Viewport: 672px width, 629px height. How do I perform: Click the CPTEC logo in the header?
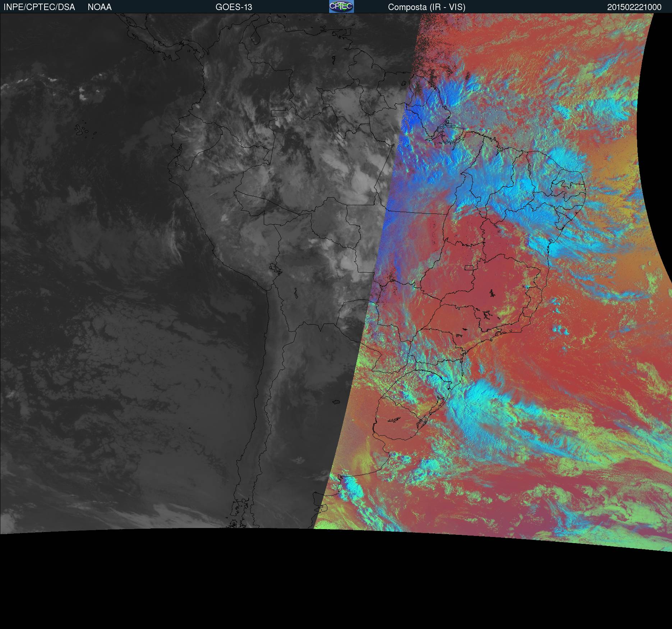click(341, 6)
